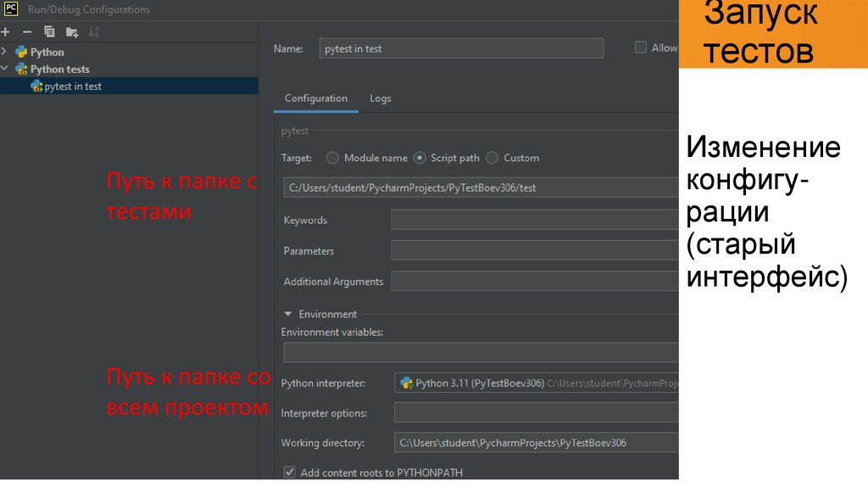Screen dimensions: 868x487
Task: Focus the Additional Arguments field
Action: point(535,282)
